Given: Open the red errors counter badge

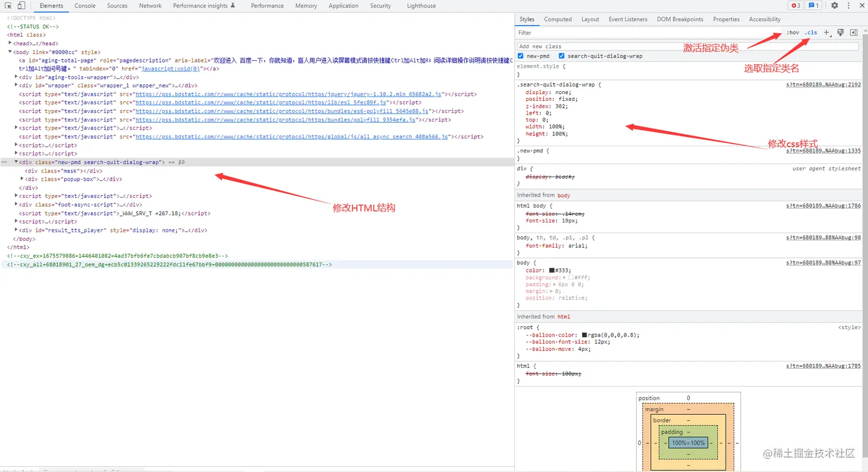Looking at the screenshot, I should coord(796,6).
